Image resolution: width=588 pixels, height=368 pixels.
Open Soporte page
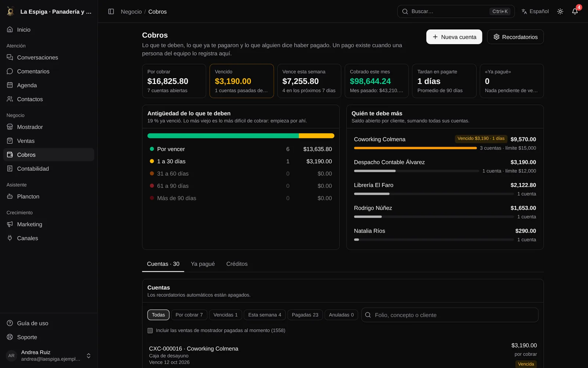click(49, 337)
